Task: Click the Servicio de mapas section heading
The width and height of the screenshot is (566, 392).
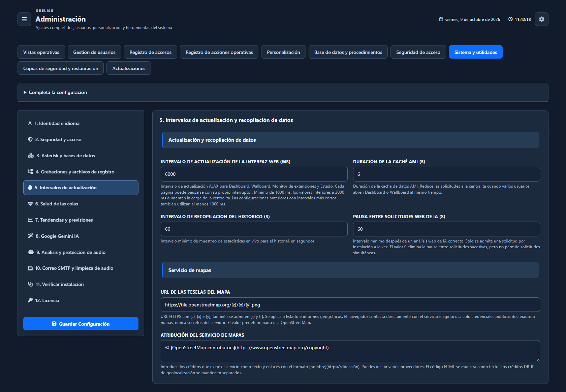Action: click(x=350, y=270)
